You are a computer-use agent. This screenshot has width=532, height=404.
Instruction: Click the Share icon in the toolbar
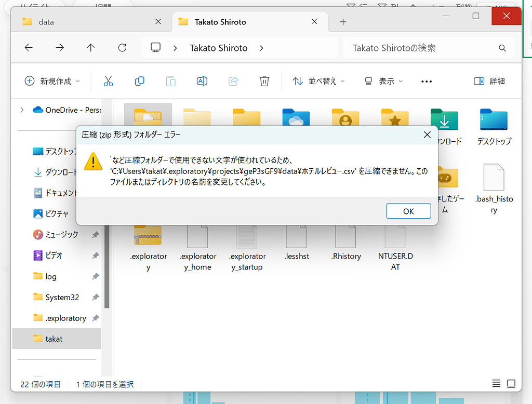point(233,81)
